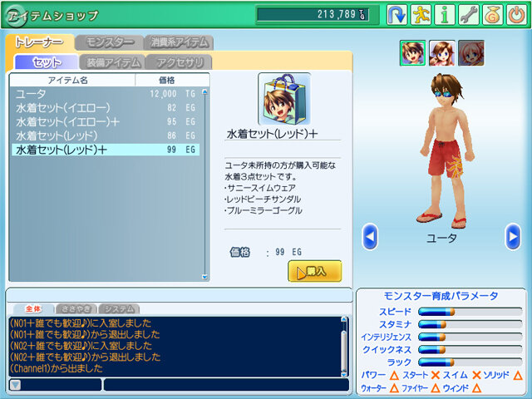Viewport: 532px width, 399px height.
Task: Rotate character with left blue arrow
Action: click(x=370, y=237)
